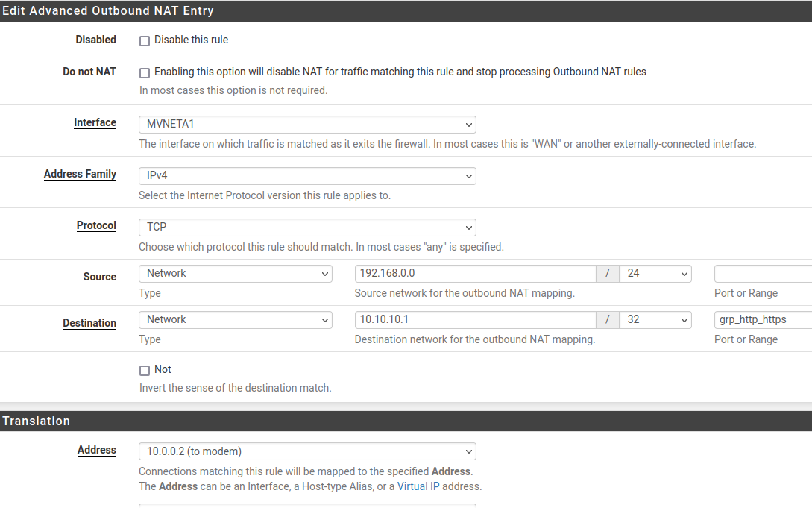Screen dimensions: 812x508
Task: Click the Translation Address field label
Action: (96, 450)
